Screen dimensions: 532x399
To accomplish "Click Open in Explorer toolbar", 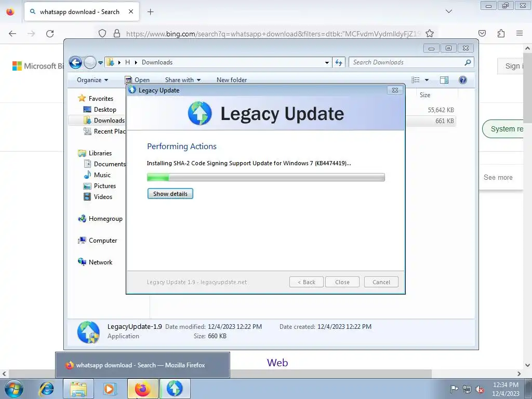I will 137,79.
